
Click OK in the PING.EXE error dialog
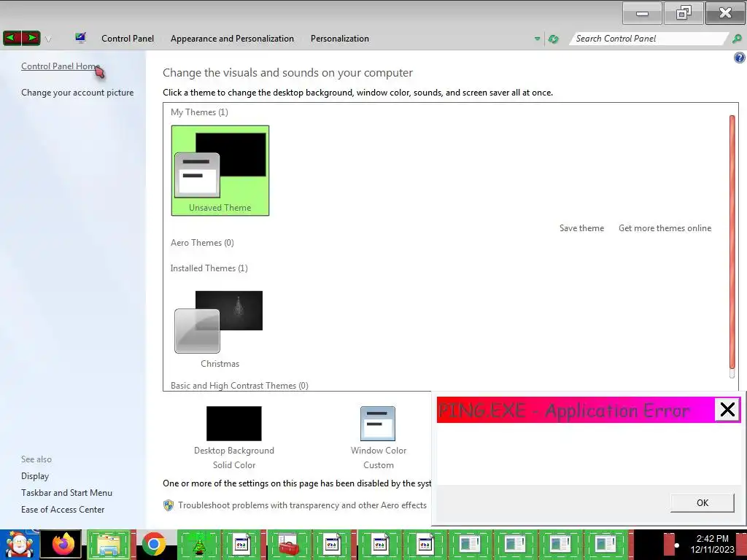click(x=703, y=503)
